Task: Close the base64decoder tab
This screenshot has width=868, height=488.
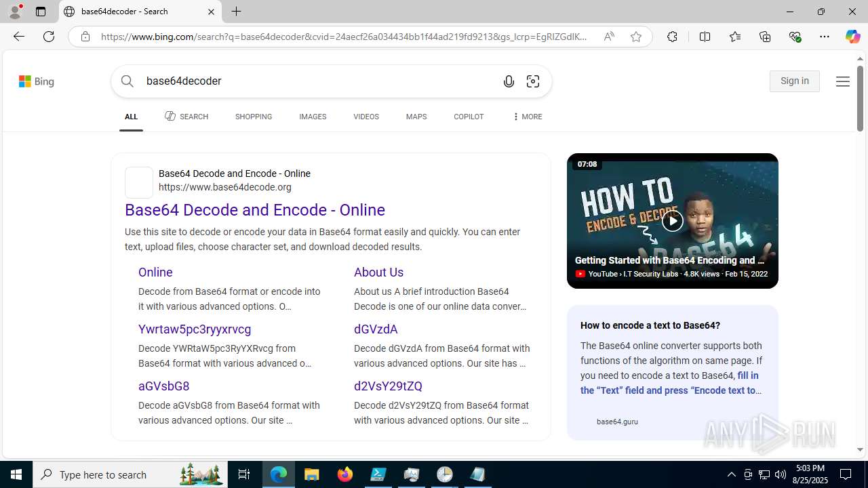Action: (211, 12)
